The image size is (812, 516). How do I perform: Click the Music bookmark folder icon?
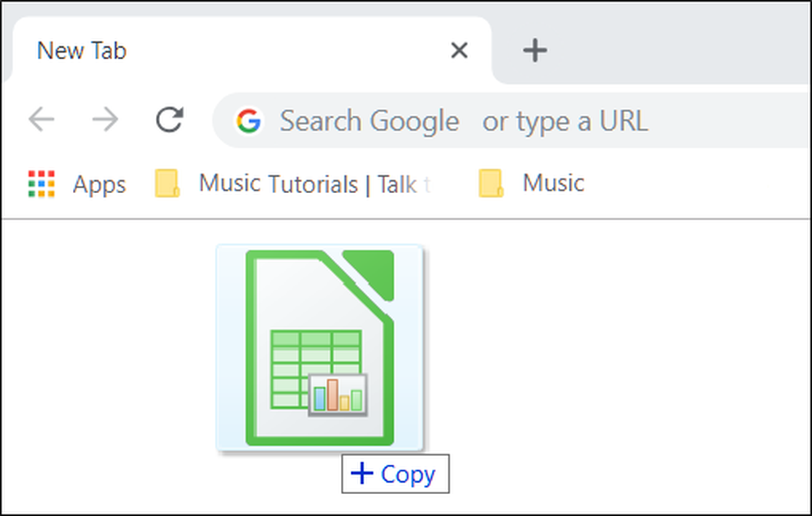(491, 183)
